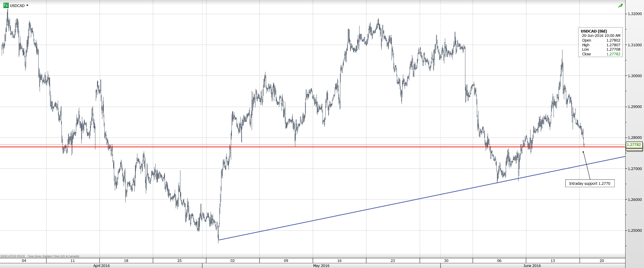Select the June 2016 month label

tap(532, 266)
